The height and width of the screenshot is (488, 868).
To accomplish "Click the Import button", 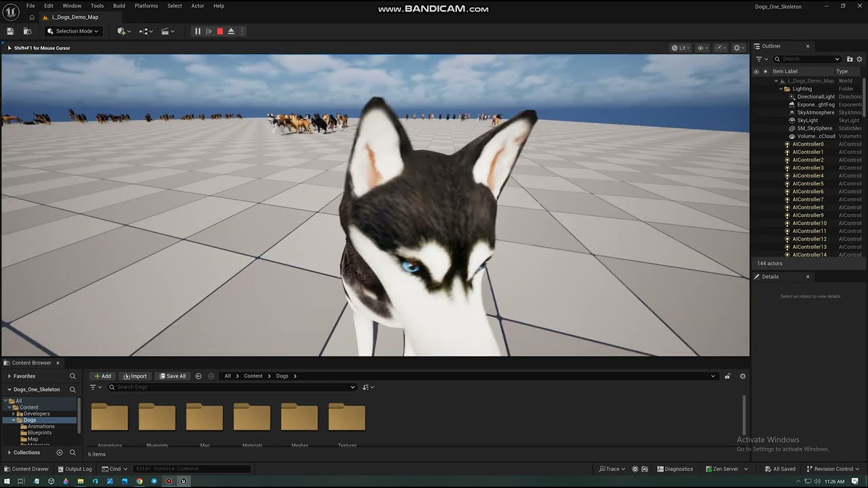I will (135, 376).
